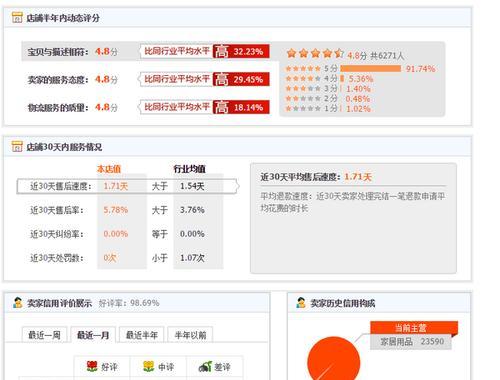The width and height of the screenshot is (500, 380).
Task: Switch to the 最近一周 tab
Action: point(44,335)
